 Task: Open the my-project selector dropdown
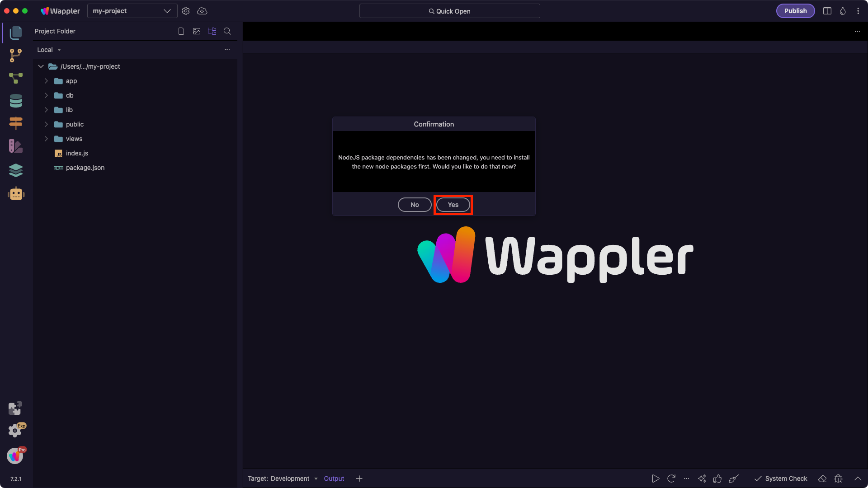[x=132, y=11]
